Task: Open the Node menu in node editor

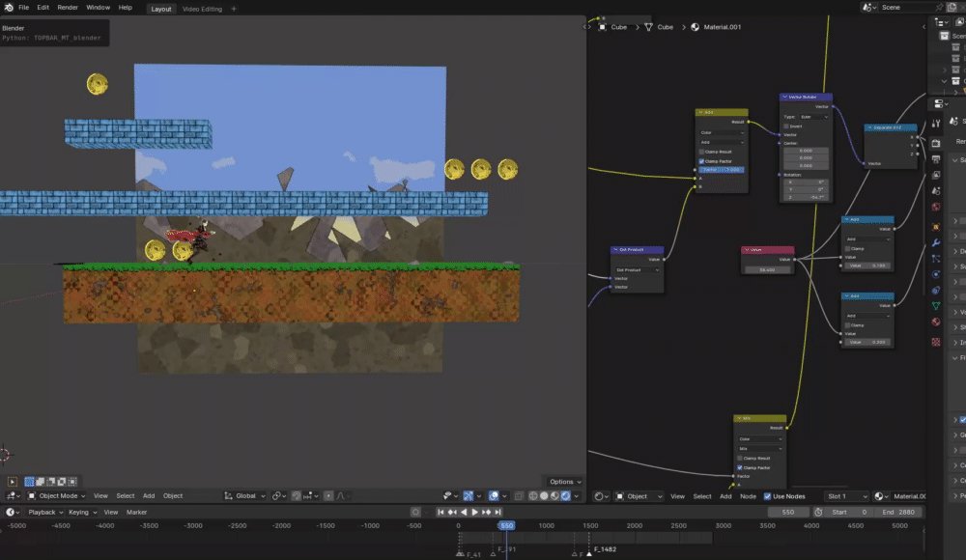Action: pos(748,496)
